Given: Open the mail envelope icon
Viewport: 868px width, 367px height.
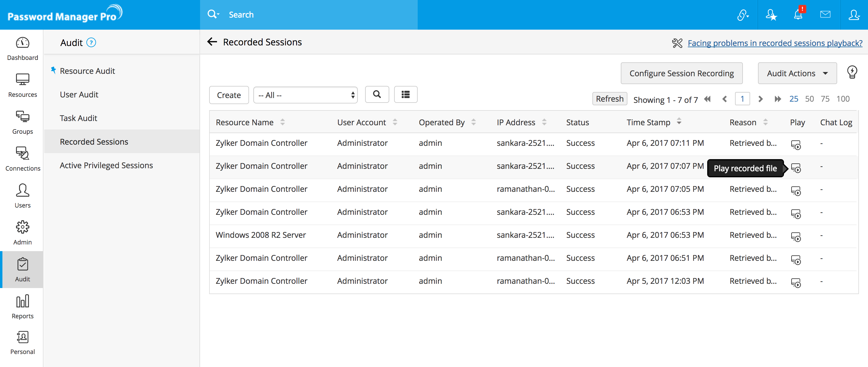Looking at the screenshot, I should click(x=825, y=15).
